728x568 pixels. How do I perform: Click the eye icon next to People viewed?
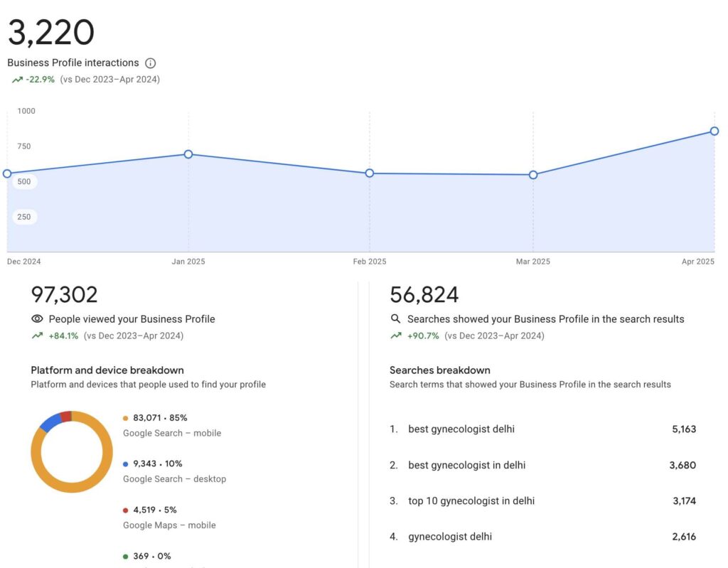point(37,318)
